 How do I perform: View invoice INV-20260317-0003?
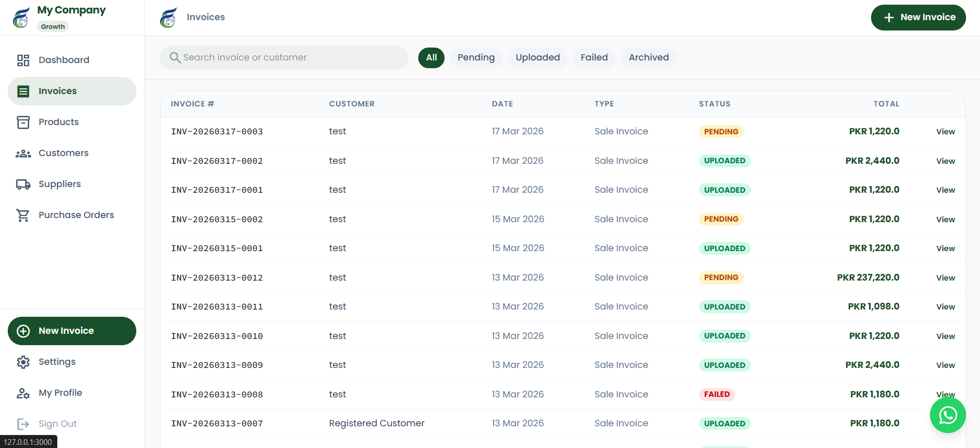click(x=945, y=132)
